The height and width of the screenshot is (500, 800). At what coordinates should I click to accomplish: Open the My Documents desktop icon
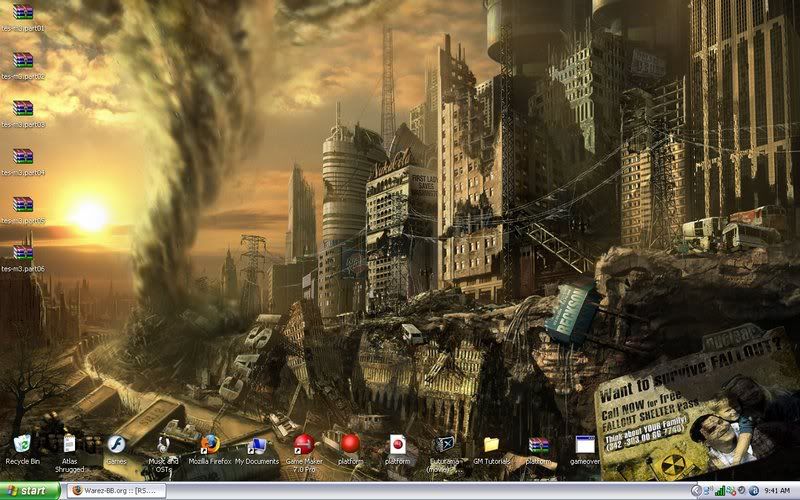click(257, 443)
